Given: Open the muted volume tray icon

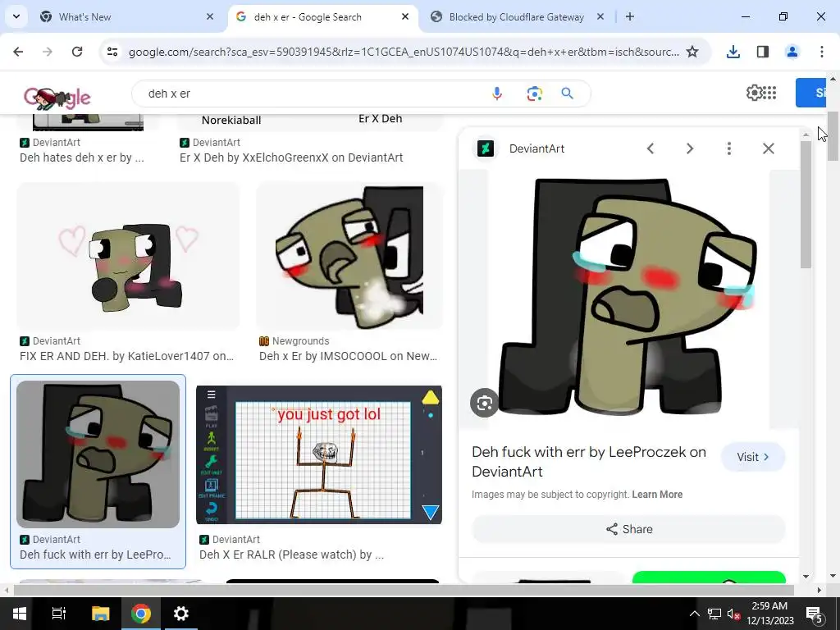Looking at the screenshot, I should pos(733,614).
